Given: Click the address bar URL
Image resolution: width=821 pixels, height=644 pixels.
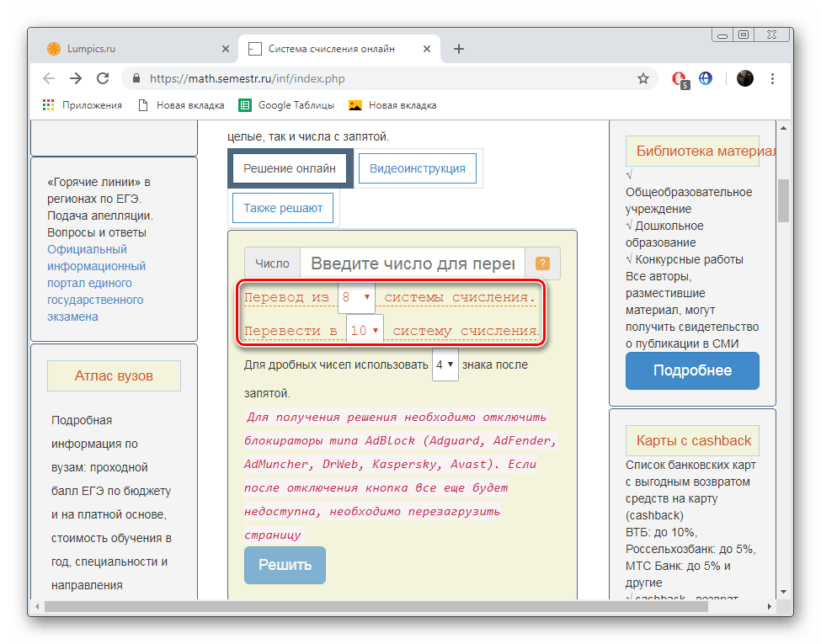Looking at the screenshot, I should (247, 78).
